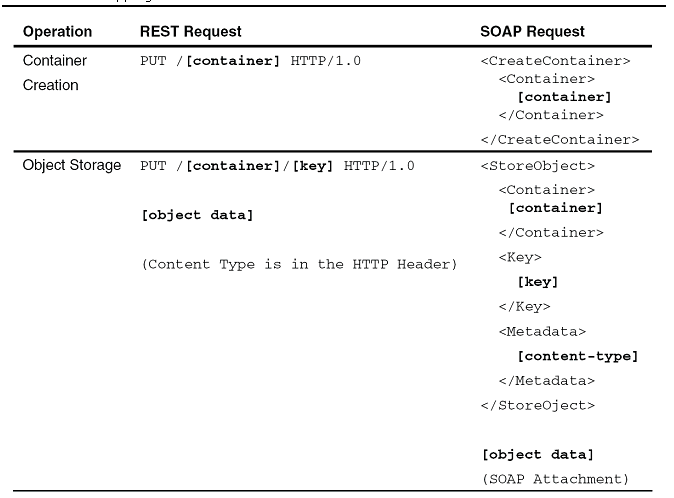Click the REST Request column header
The width and height of the screenshot is (674, 498).
click(x=190, y=31)
